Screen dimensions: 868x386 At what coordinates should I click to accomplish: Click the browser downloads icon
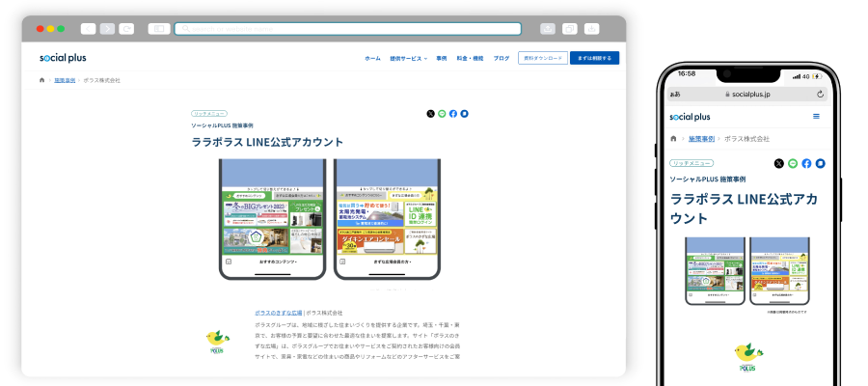tap(592, 29)
